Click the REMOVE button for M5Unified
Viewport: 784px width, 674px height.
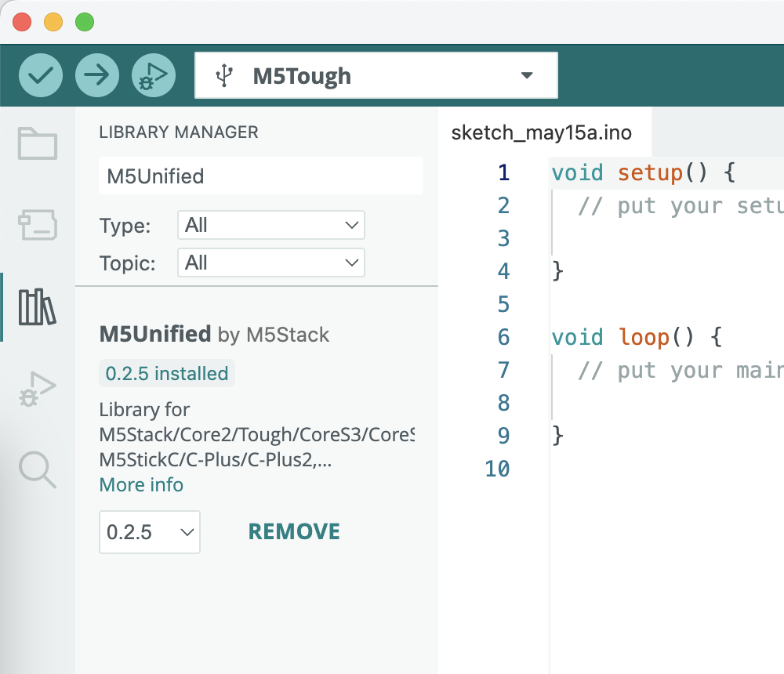(x=294, y=531)
